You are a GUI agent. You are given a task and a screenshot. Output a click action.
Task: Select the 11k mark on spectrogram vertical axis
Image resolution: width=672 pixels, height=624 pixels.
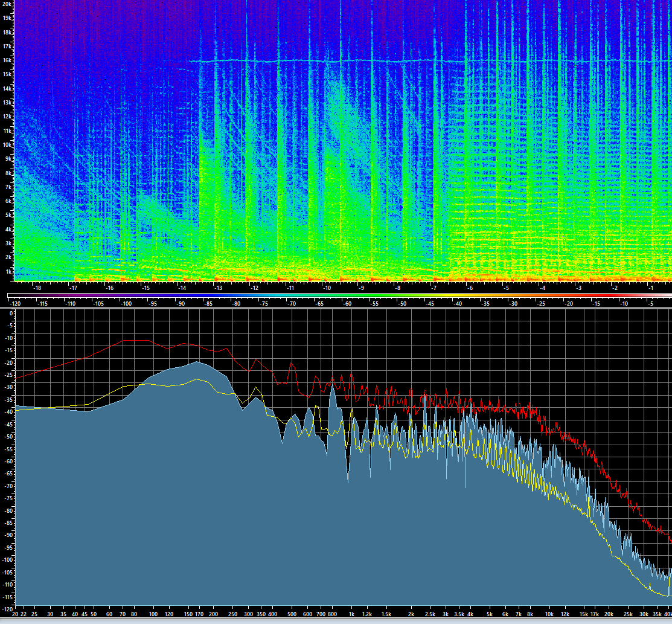tap(7, 131)
